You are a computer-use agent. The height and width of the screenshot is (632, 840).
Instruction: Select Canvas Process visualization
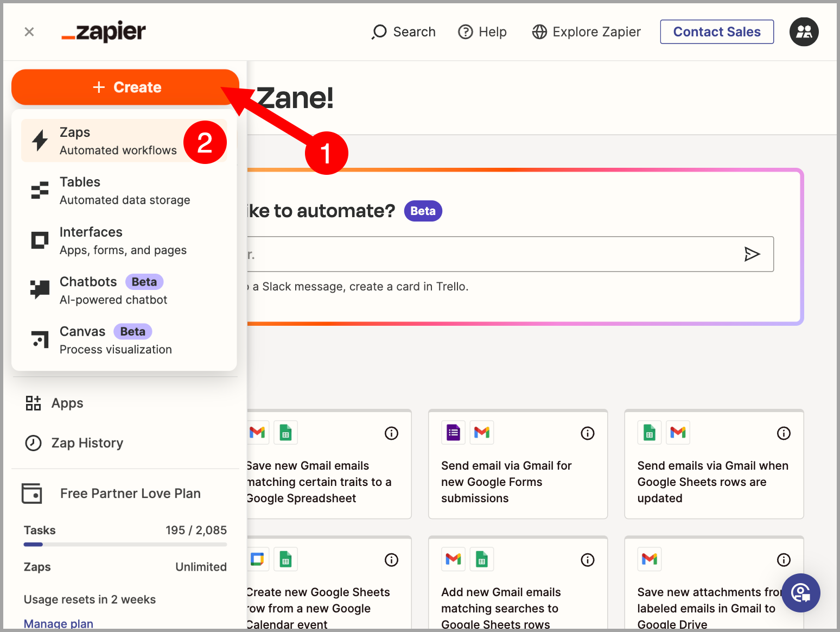pyautogui.click(x=124, y=340)
